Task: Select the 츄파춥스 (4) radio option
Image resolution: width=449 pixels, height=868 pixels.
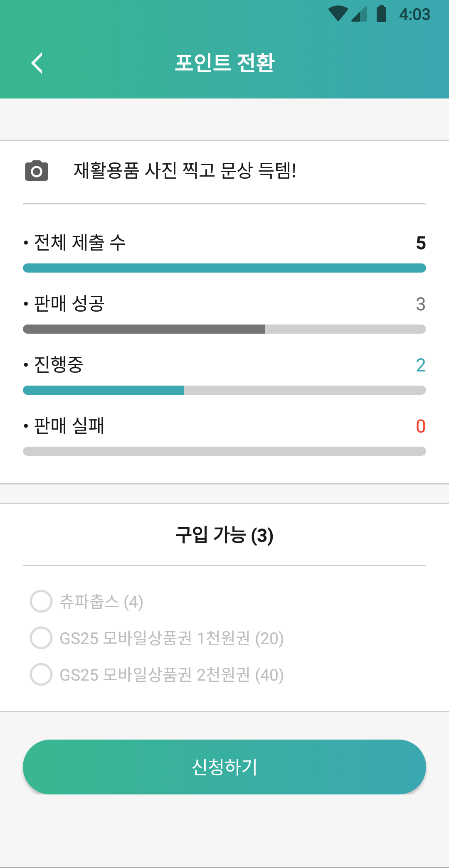Action: click(86, 601)
